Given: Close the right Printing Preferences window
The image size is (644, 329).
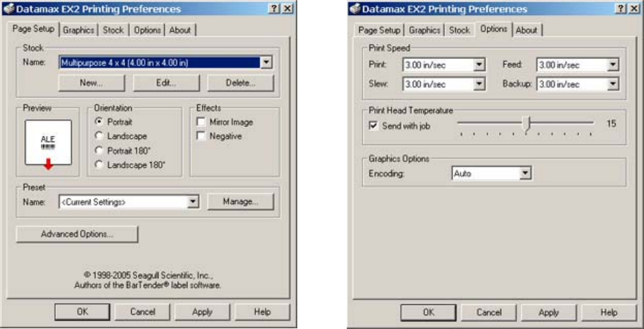Looking at the screenshot, I should (x=634, y=9).
